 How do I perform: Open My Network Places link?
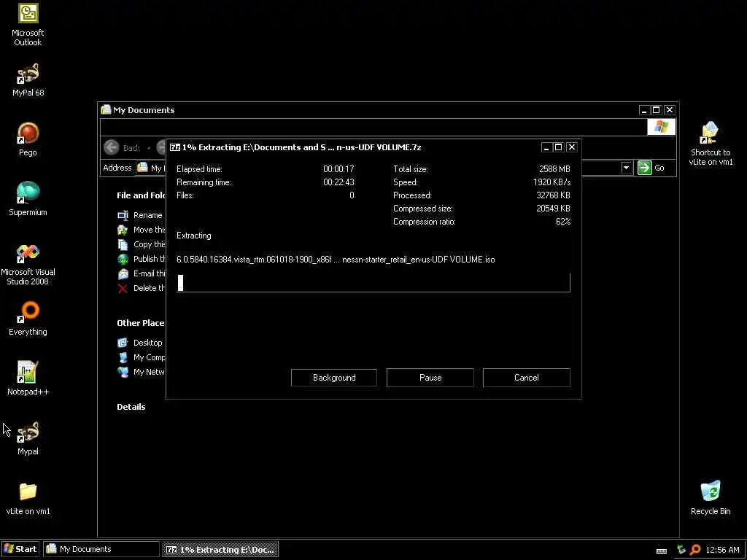pyautogui.click(x=142, y=372)
